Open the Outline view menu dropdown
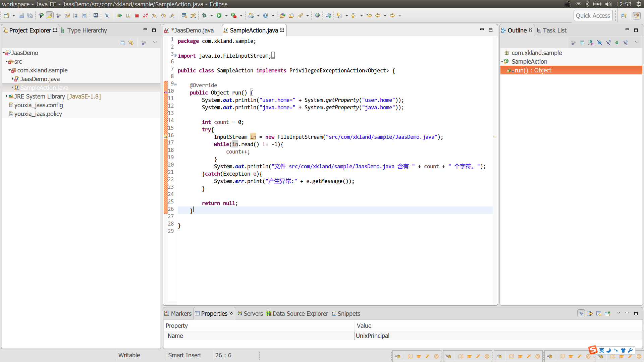 point(637,42)
